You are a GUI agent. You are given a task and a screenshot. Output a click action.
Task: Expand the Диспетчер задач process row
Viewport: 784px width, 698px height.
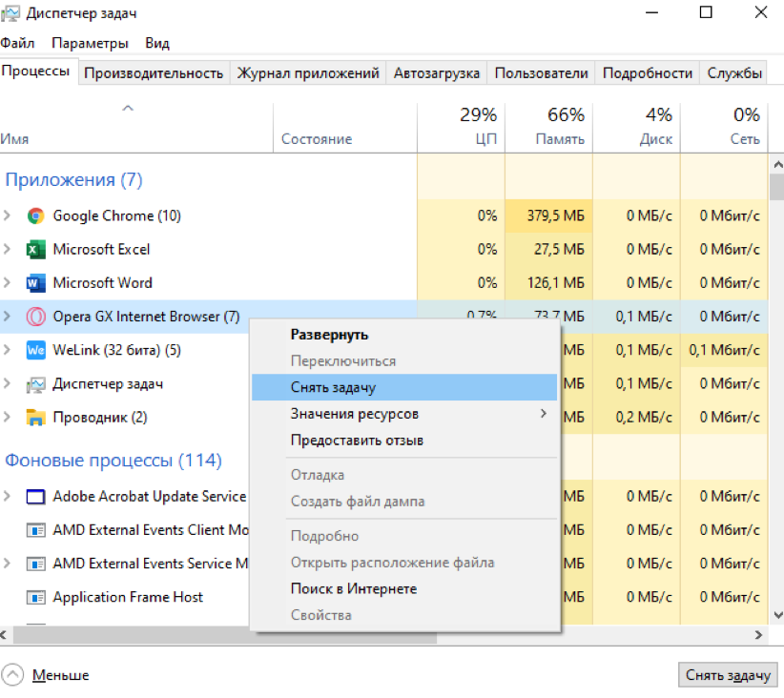pos(7,384)
